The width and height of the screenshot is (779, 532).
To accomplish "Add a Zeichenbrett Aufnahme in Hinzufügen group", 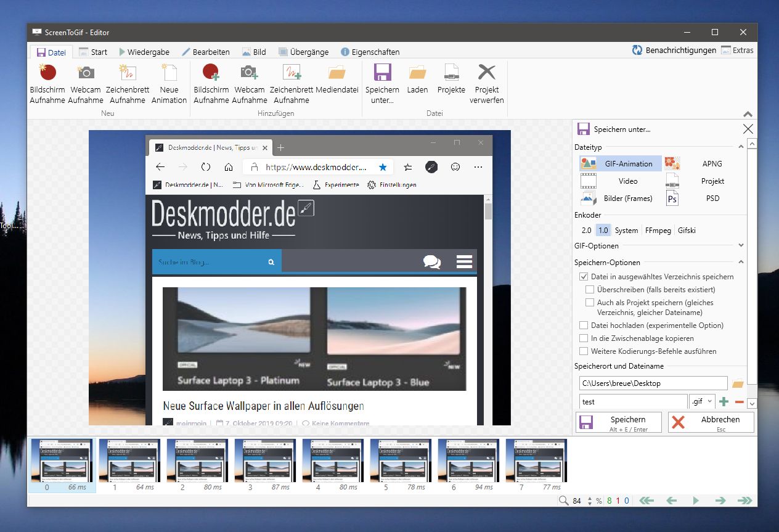I will point(292,84).
